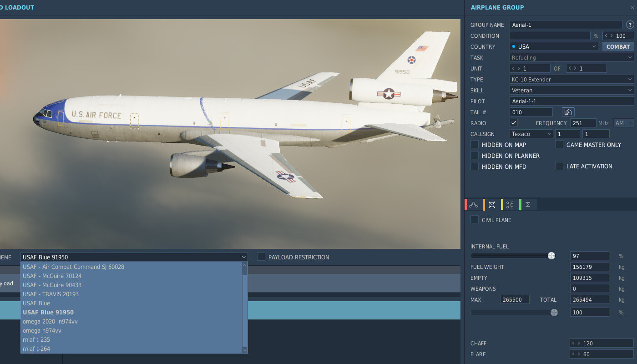637x364 pixels.
Task: Select omega 2020 n974vv livery
Action: coord(131,321)
